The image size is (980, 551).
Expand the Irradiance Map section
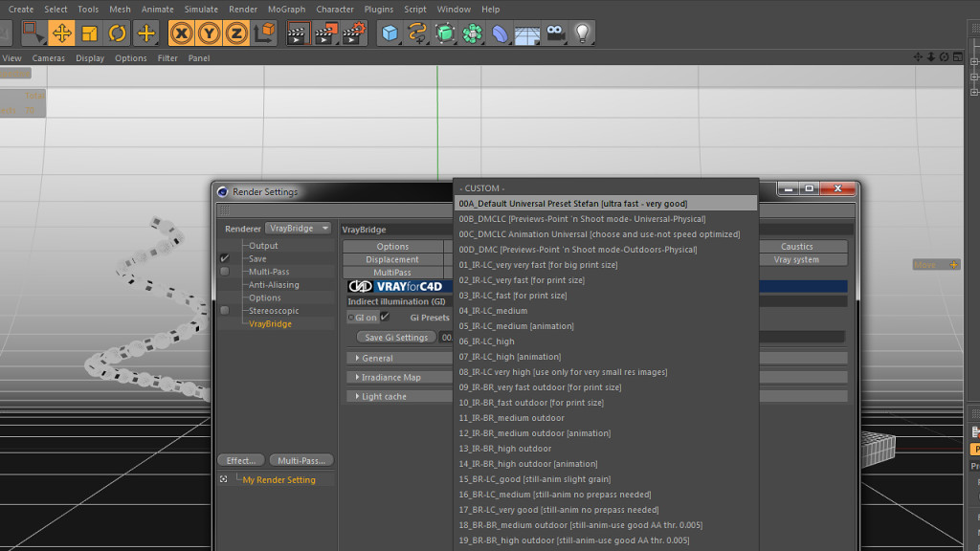click(390, 377)
